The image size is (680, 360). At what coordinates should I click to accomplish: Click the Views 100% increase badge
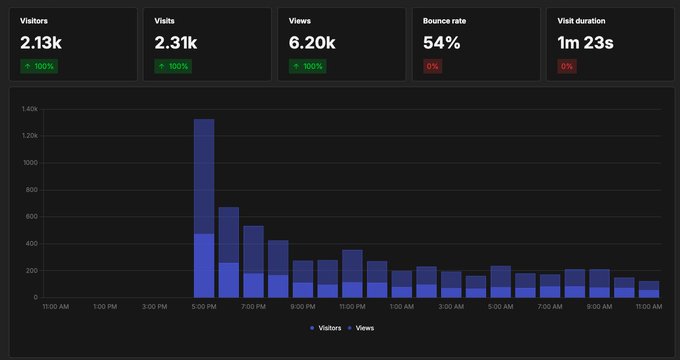coord(307,66)
